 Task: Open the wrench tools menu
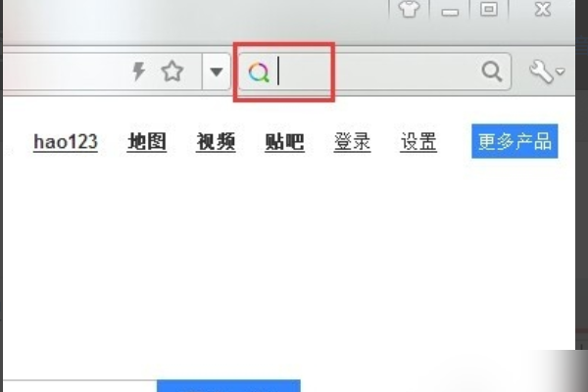tap(541, 72)
